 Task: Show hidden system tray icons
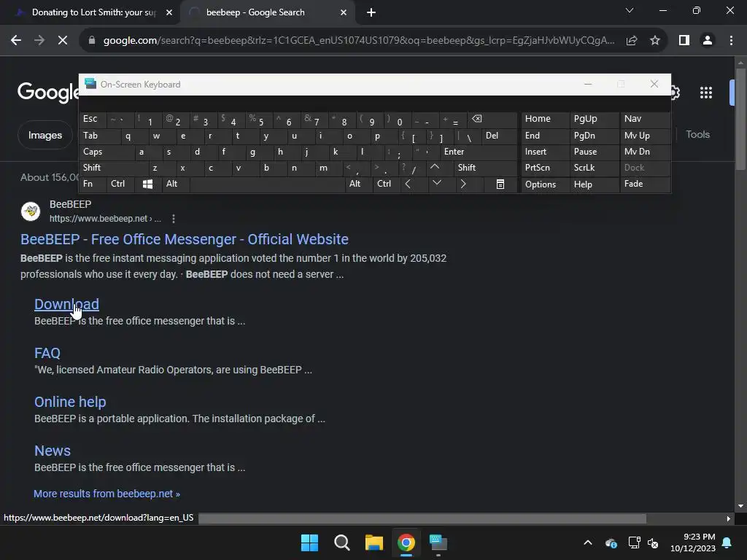coord(588,542)
